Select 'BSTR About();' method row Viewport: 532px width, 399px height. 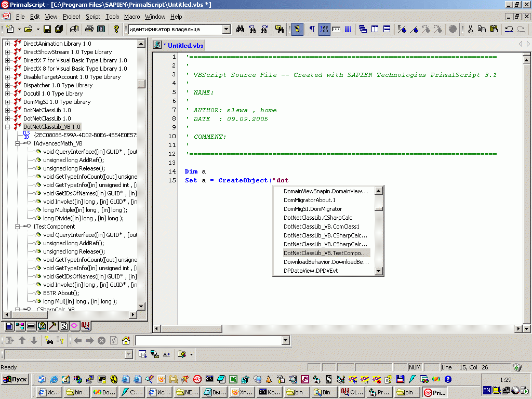click(61, 293)
